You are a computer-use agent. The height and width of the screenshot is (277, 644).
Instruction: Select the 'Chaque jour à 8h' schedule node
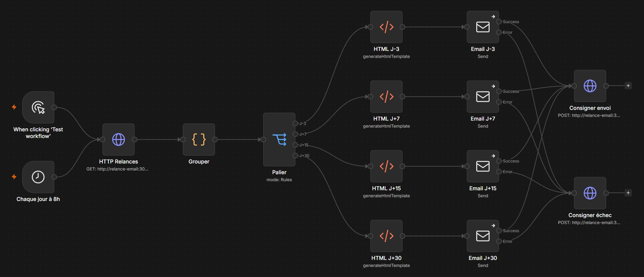click(38, 177)
